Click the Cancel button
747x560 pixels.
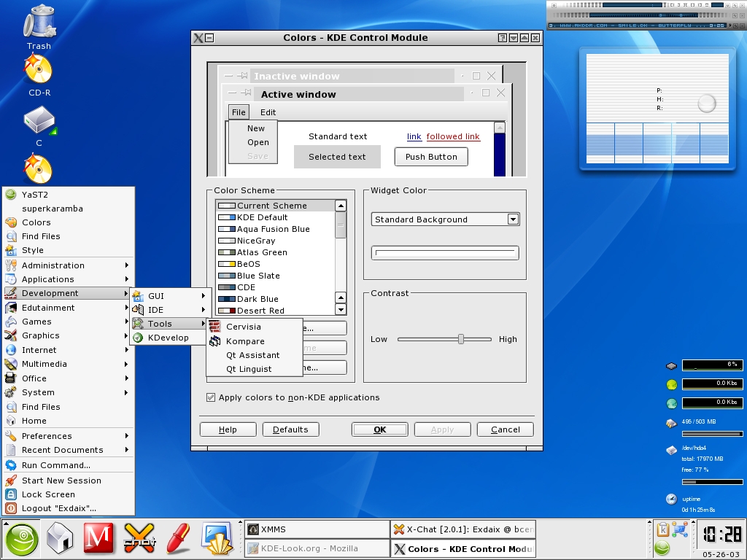[506, 429]
